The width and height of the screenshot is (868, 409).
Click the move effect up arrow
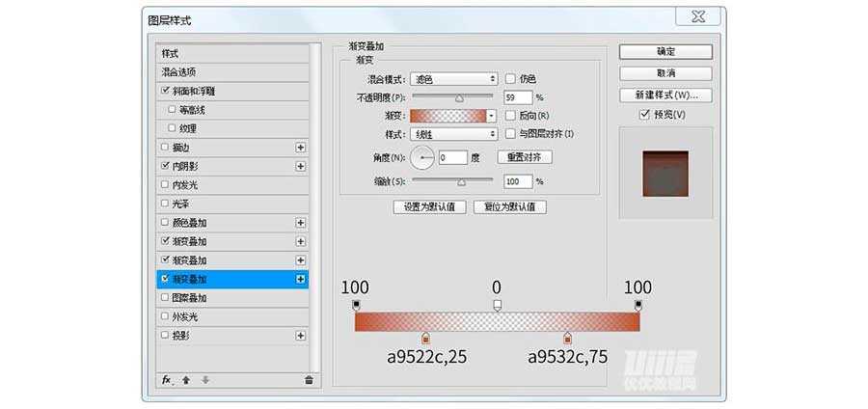[x=186, y=380]
